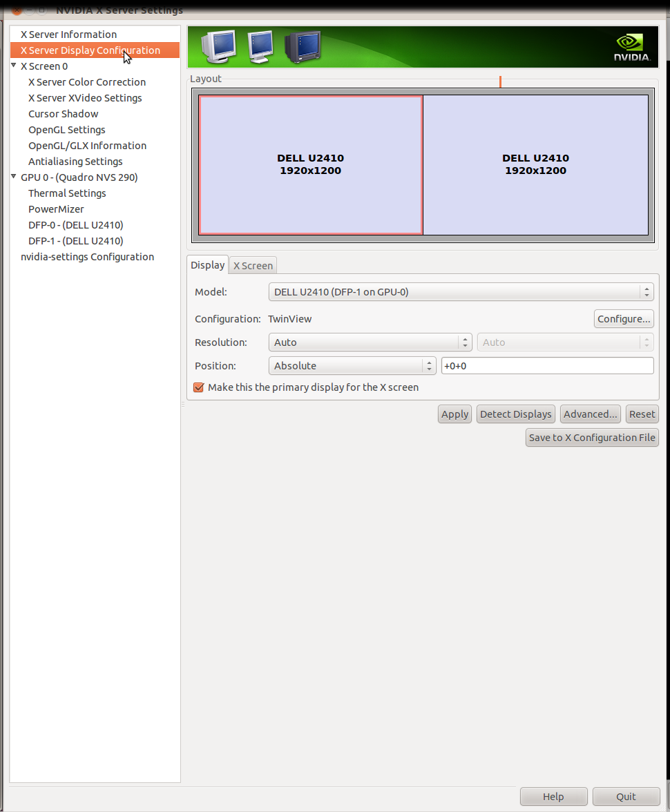Collapse the GPU 0 (Quadro NVS 290) node
This screenshot has height=812, width=670.
[14, 177]
